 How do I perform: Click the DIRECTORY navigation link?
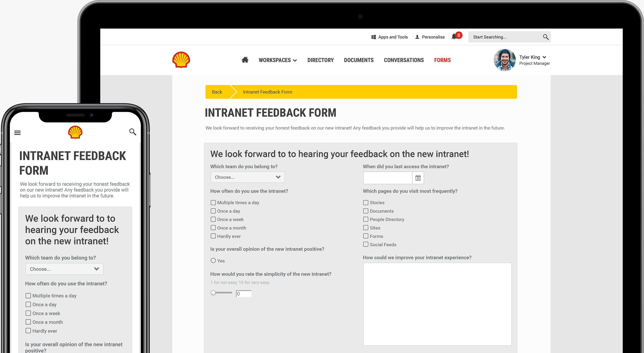point(320,60)
